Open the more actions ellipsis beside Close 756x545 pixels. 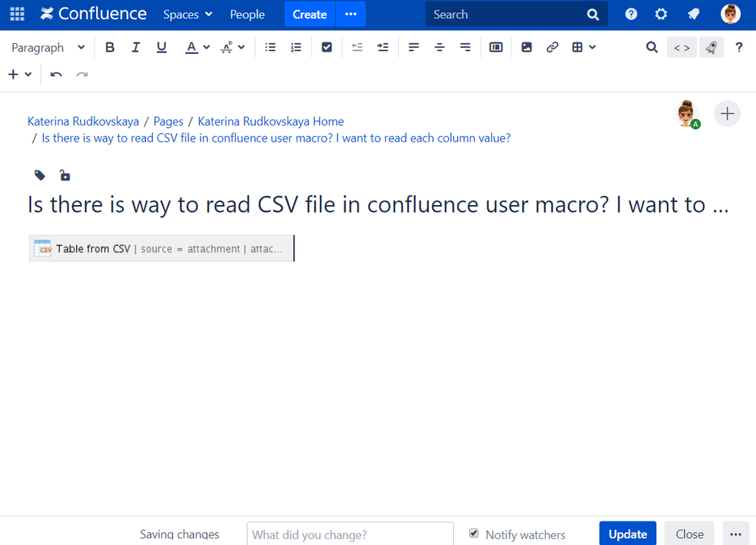(x=736, y=534)
